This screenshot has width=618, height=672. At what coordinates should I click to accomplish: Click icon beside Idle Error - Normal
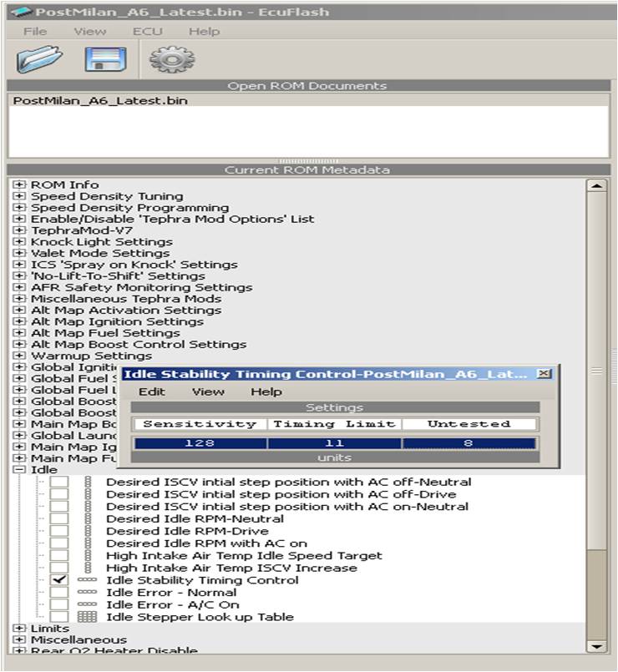point(87,593)
